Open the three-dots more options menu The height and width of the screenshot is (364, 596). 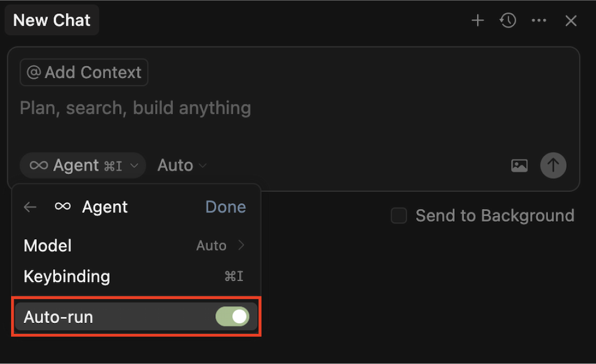[x=539, y=21]
